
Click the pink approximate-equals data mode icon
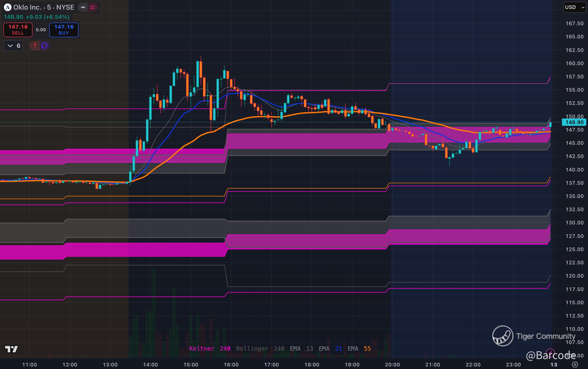[93, 7]
